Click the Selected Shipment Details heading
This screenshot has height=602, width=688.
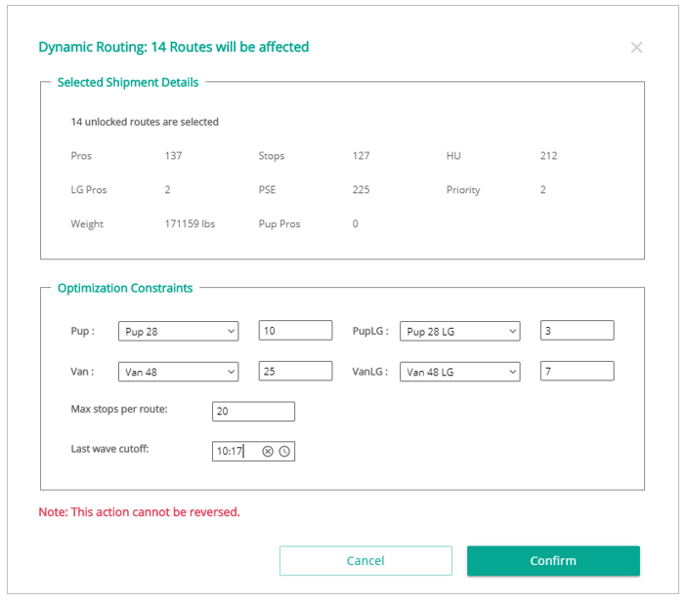[x=128, y=82]
